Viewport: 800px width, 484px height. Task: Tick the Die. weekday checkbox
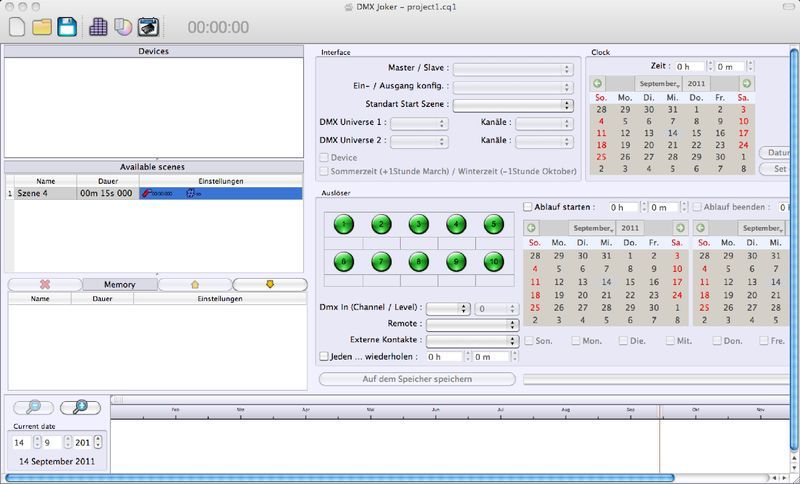click(x=623, y=341)
